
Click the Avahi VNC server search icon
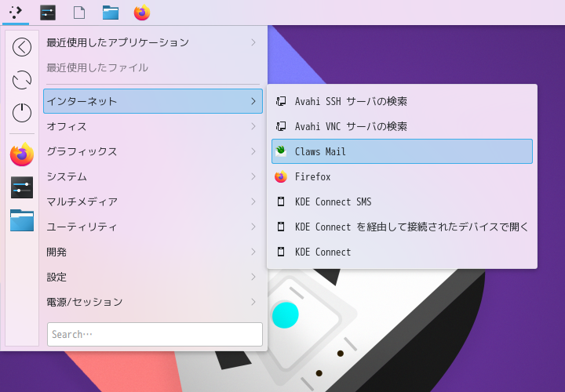pyautogui.click(x=281, y=126)
